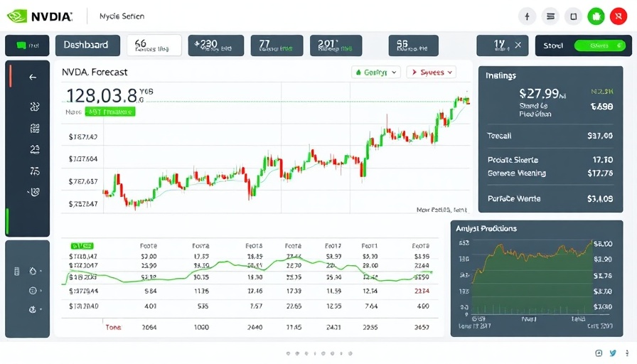
Task: Select the Proiate Sioerte row showing 17.10
Action: coord(550,160)
